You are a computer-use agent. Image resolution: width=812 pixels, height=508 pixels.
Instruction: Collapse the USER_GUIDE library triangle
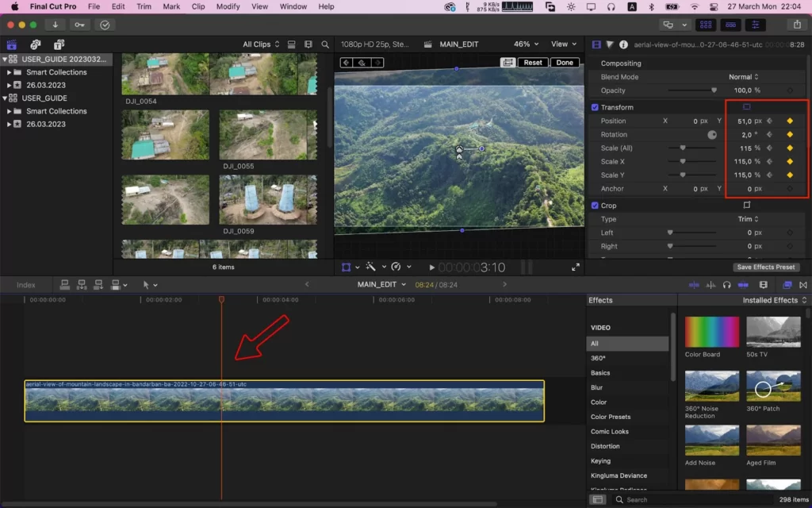(5, 98)
